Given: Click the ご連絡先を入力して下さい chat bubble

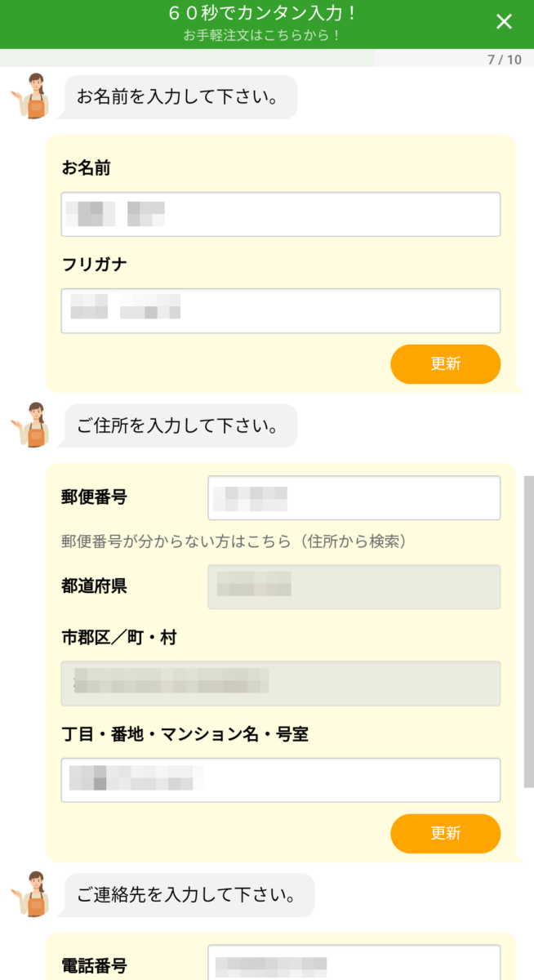Looking at the screenshot, I should pyautogui.click(x=189, y=895).
